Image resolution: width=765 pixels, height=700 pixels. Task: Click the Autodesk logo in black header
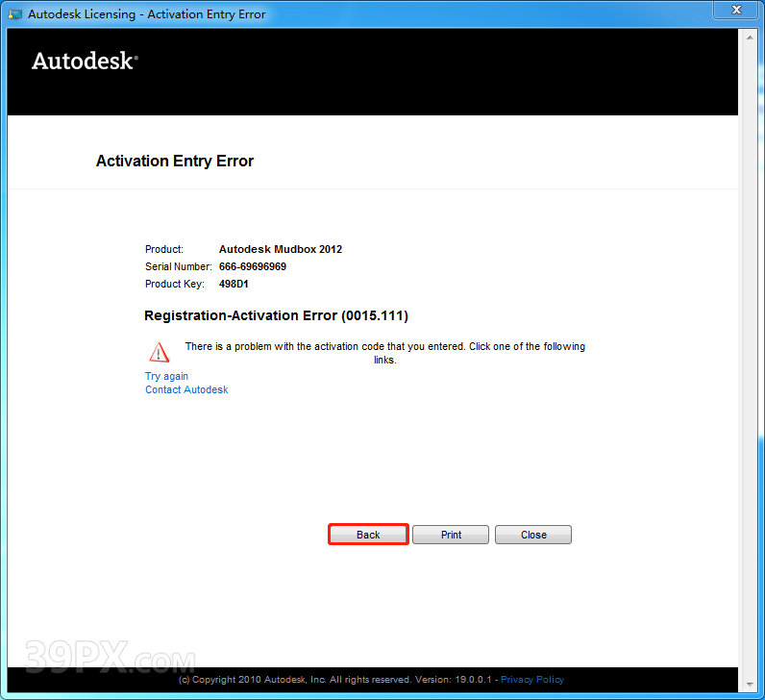(x=85, y=61)
